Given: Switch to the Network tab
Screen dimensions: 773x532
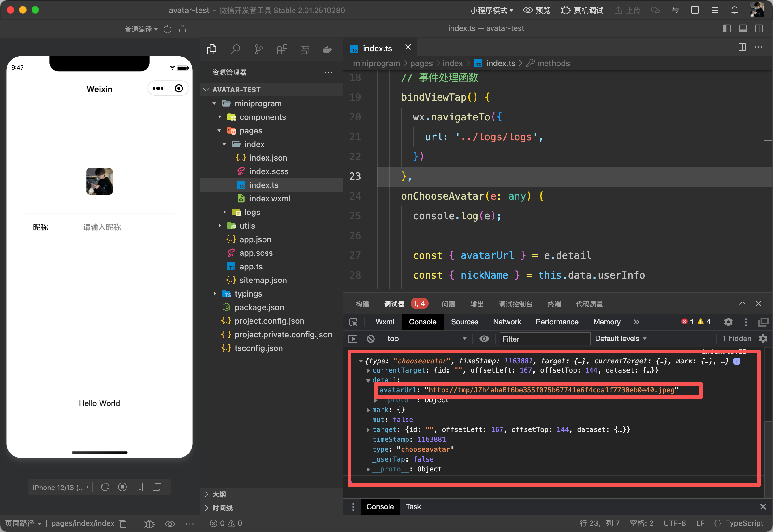Looking at the screenshot, I should [x=507, y=322].
